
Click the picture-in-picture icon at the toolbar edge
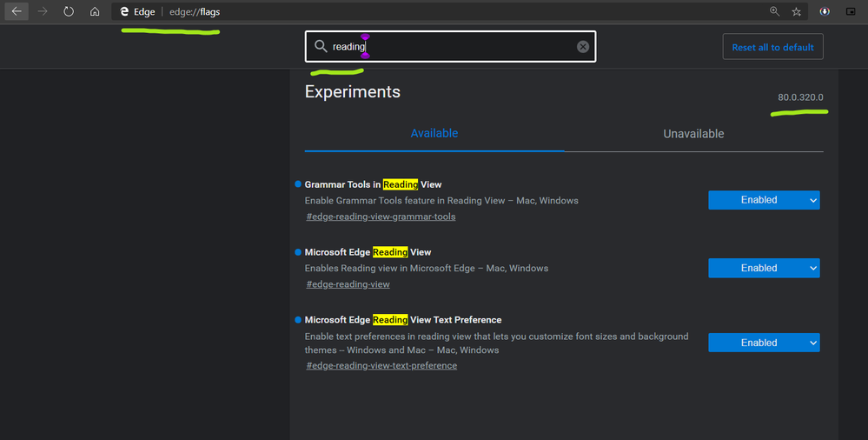click(851, 11)
